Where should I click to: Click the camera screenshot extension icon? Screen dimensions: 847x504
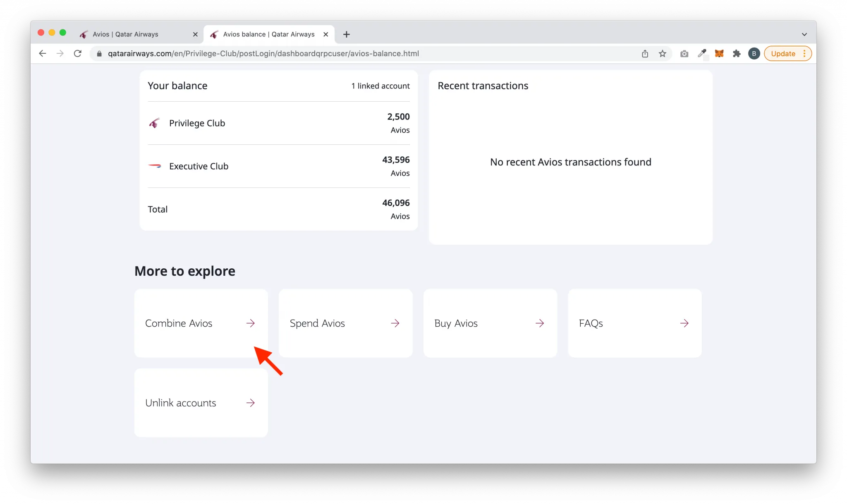click(684, 54)
